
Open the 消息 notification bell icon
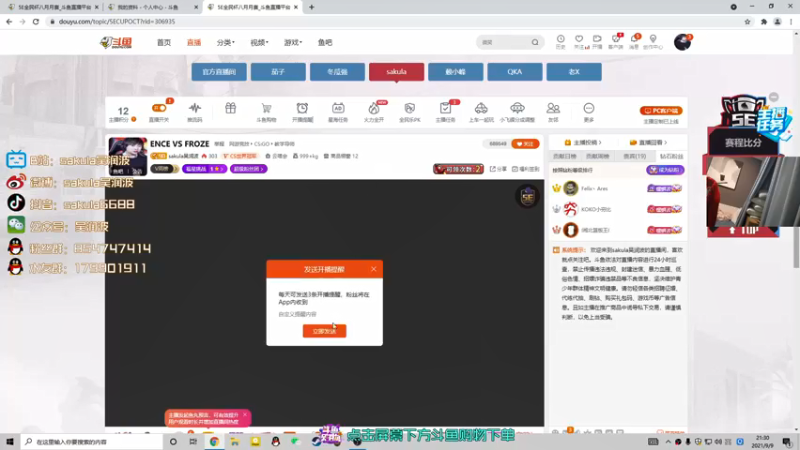(634, 39)
